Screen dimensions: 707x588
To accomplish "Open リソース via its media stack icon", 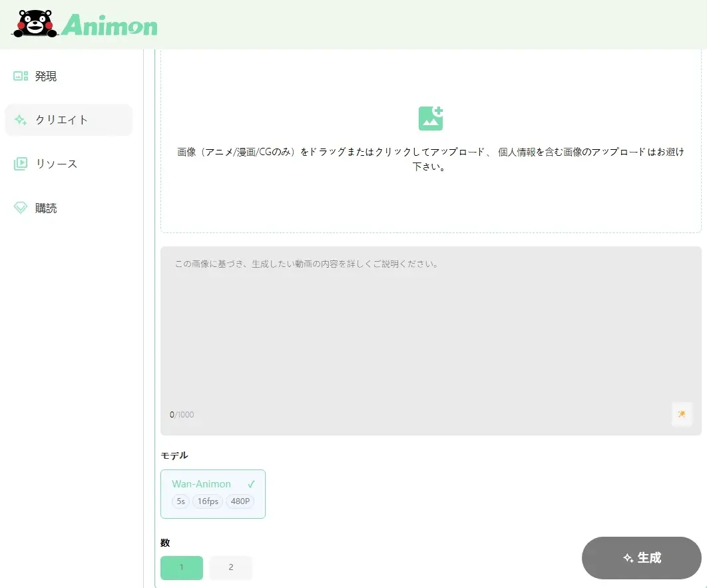I will pos(20,163).
